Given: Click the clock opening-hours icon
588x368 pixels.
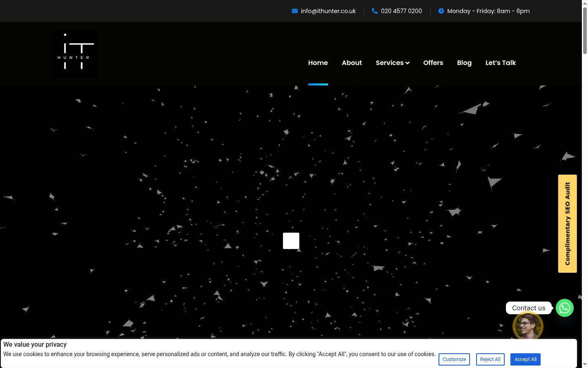Looking at the screenshot, I should (x=441, y=11).
